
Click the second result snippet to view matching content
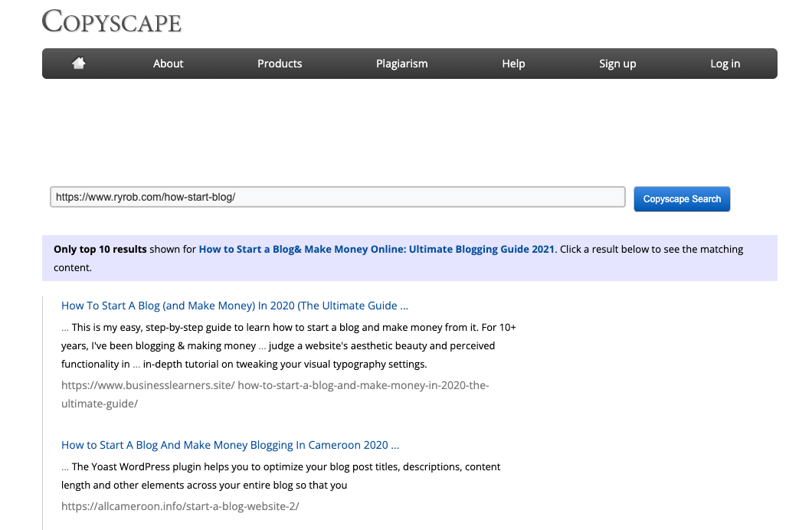(x=281, y=476)
